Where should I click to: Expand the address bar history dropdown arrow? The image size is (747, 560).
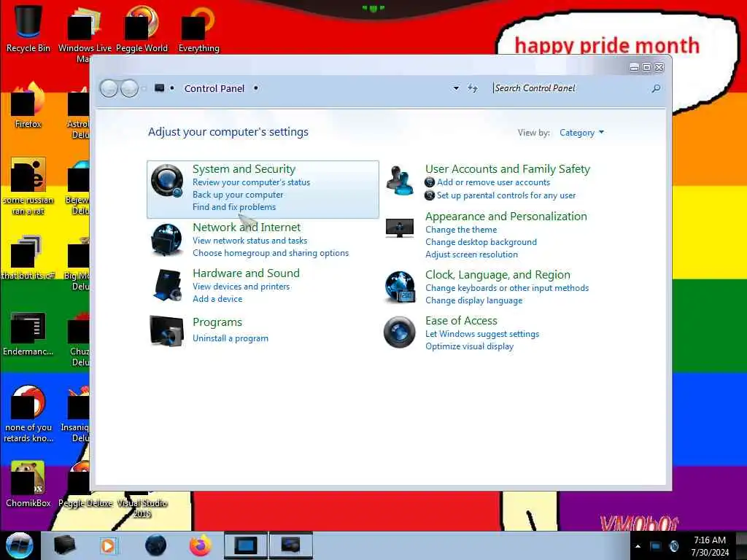(x=456, y=88)
